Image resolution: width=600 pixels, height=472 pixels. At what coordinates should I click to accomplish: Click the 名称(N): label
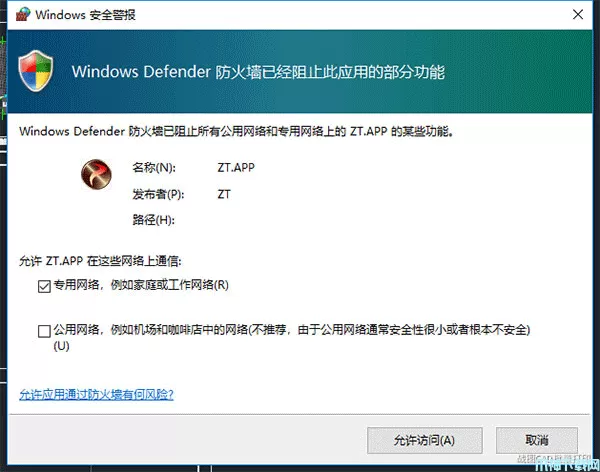point(154,168)
